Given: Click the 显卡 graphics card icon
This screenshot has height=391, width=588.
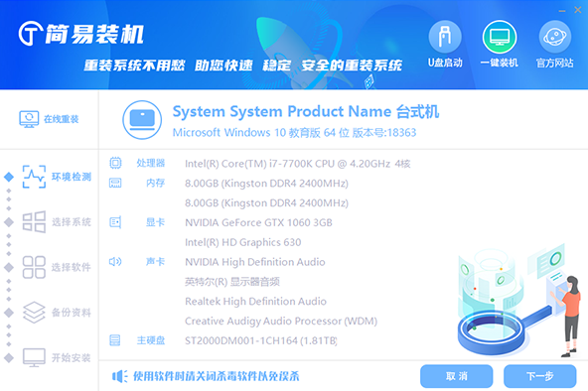Looking at the screenshot, I should [x=115, y=222].
